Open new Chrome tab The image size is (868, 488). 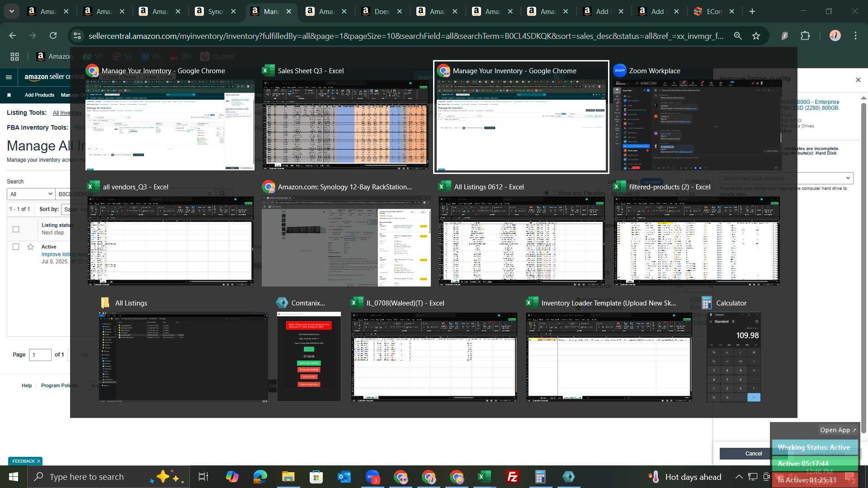pyautogui.click(x=752, y=11)
